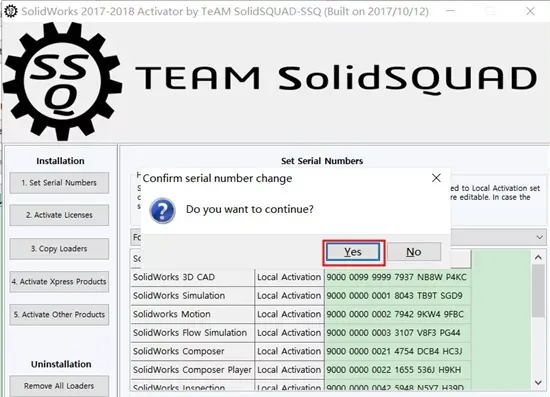Select the Local Activation cell for Solidworks Motion

click(289, 314)
